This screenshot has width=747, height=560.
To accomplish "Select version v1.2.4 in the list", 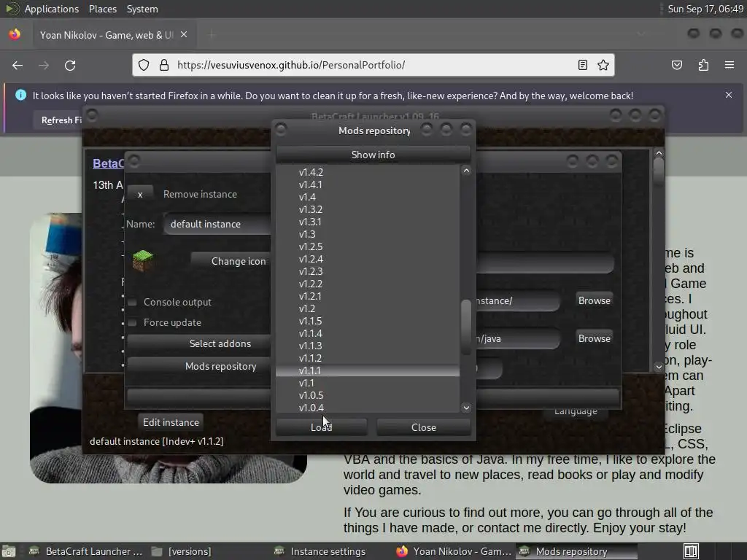I will [x=368, y=259].
